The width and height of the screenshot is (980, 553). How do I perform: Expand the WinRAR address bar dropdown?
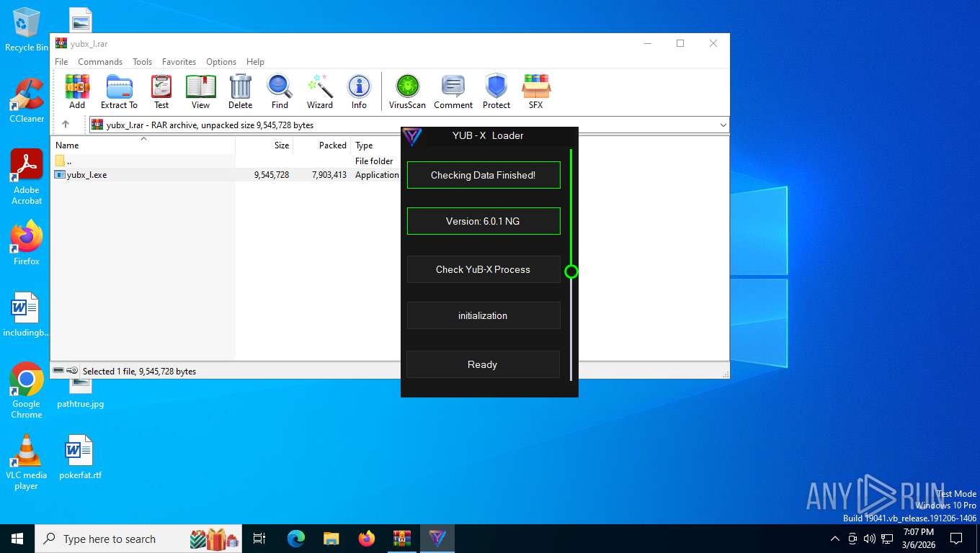[723, 125]
